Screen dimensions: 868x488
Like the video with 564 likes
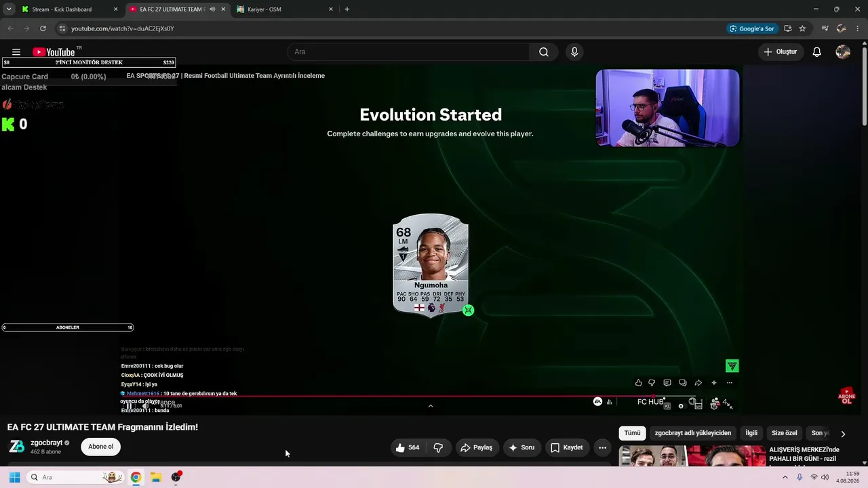coord(408,447)
